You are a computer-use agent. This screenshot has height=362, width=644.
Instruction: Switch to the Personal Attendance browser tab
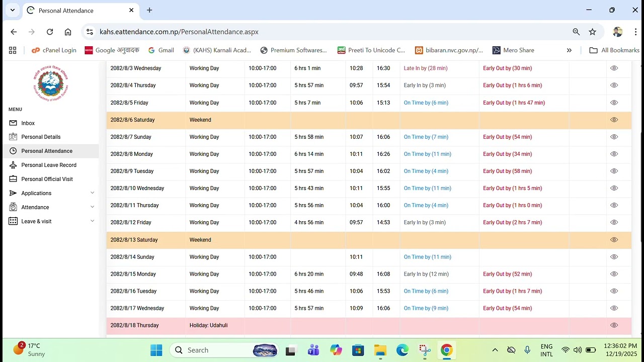point(80,11)
